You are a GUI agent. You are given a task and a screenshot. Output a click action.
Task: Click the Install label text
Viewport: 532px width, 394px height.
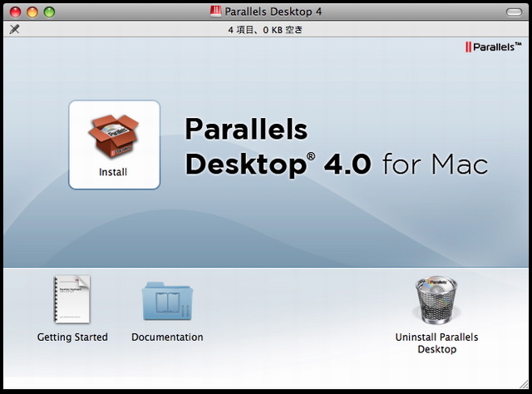(x=113, y=172)
